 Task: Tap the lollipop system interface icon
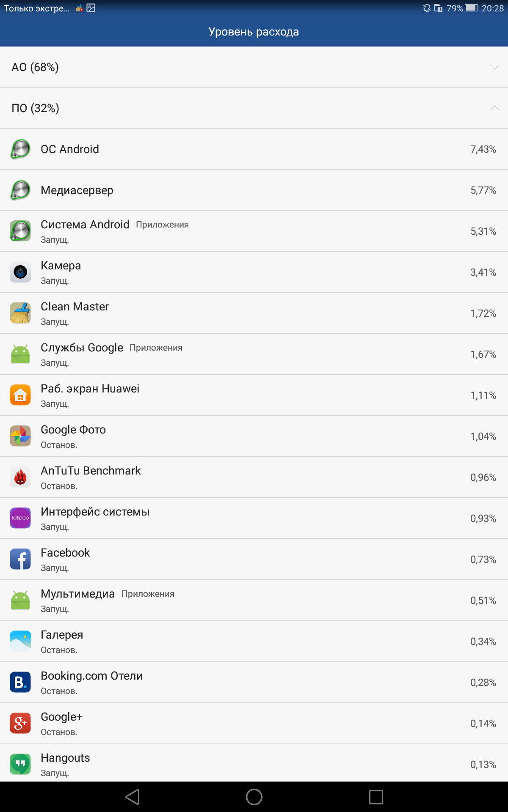coord(20,518)
